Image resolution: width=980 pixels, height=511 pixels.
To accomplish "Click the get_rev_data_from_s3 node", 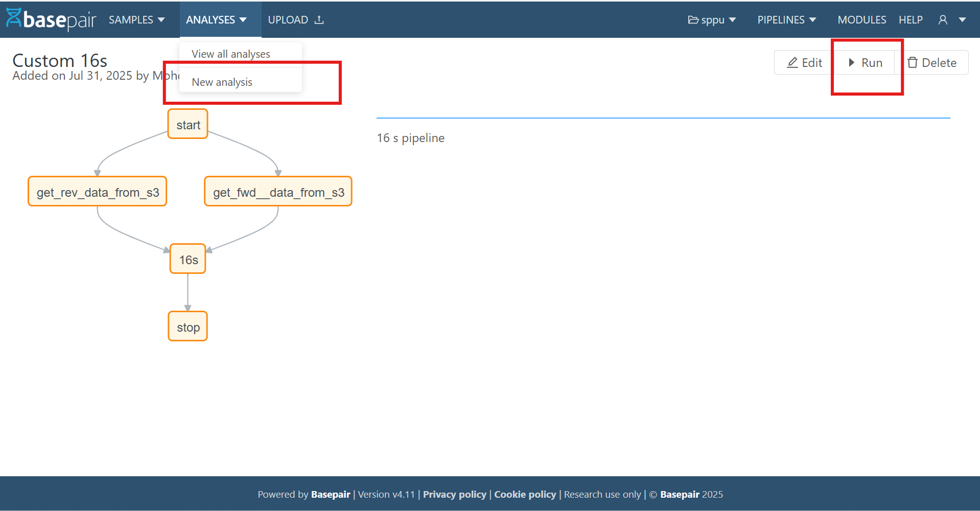I will click(97, 192).
